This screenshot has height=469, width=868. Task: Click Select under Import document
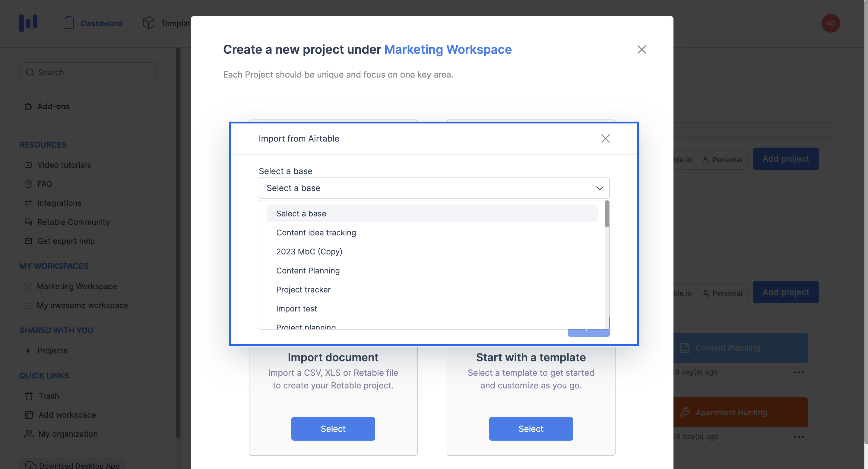point(333,429)
